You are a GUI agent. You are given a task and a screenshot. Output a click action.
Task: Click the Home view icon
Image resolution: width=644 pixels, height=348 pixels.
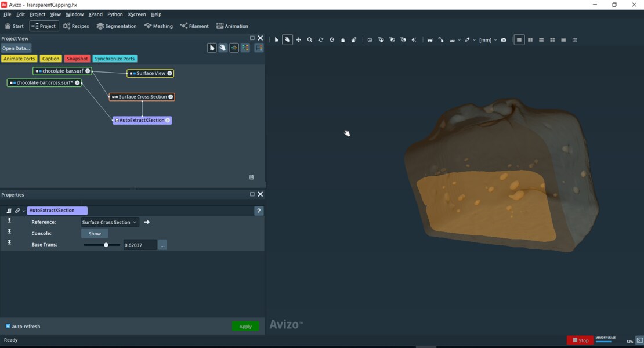[343, 40]
